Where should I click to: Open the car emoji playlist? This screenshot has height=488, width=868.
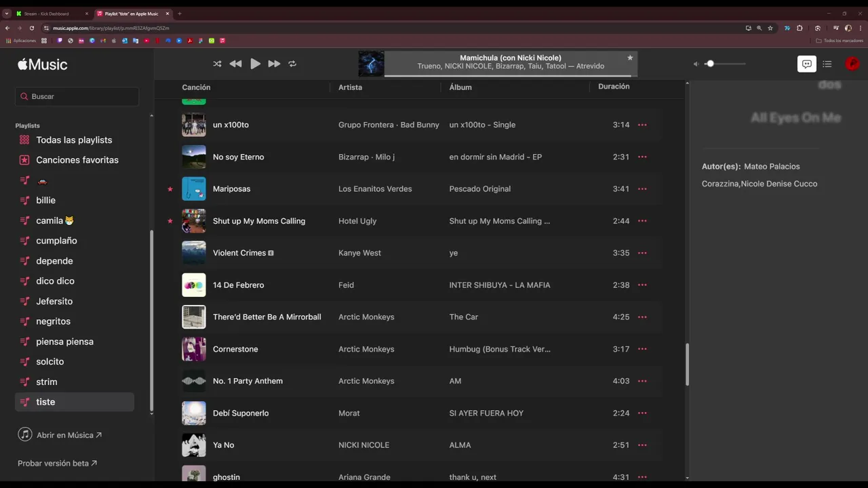(74, 180)
